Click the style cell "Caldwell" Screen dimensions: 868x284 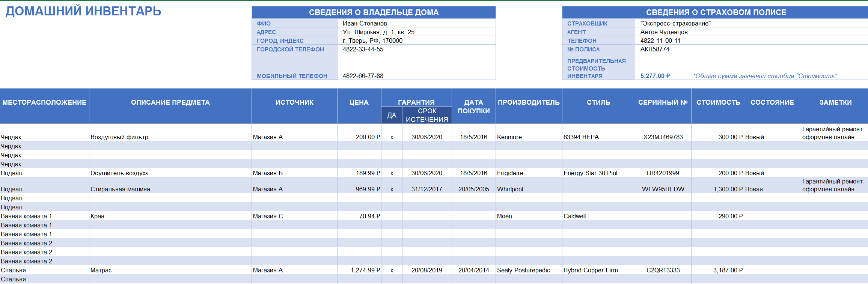(x=598, y=216)
